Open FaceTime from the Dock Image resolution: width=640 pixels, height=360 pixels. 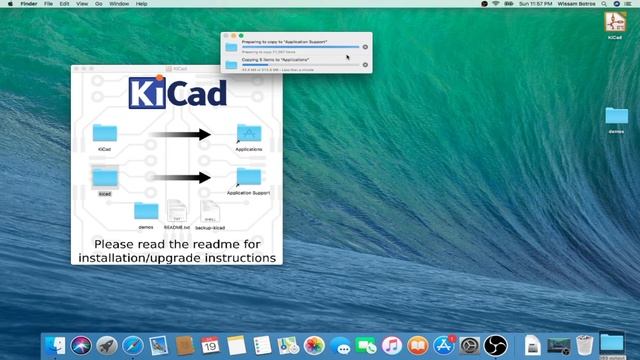click(x=366, y=346)
